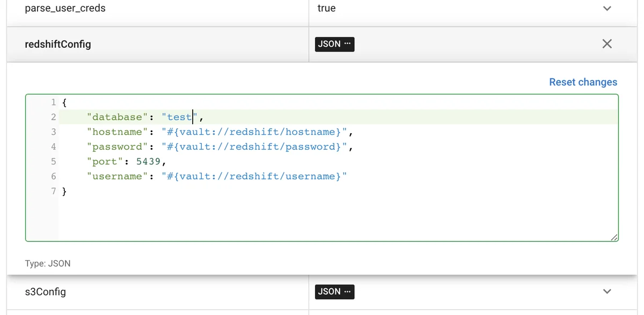Click the Reset changes link
This screenshot has height=315, width=644.
(x=583, y=82)
